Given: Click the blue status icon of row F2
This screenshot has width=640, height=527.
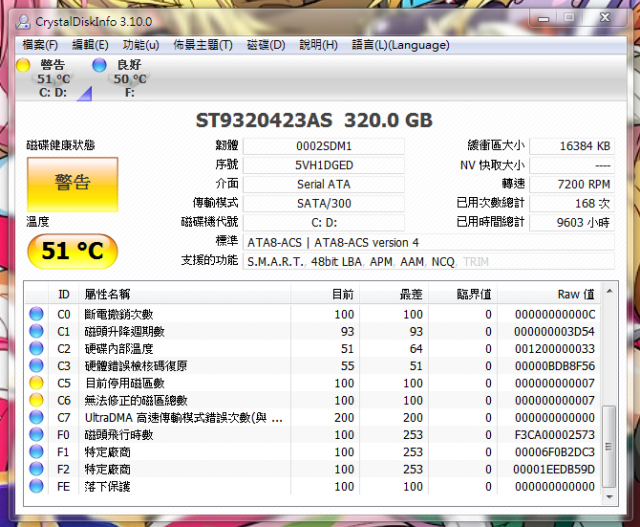Looking at the screenshot, I should point(36,469).
